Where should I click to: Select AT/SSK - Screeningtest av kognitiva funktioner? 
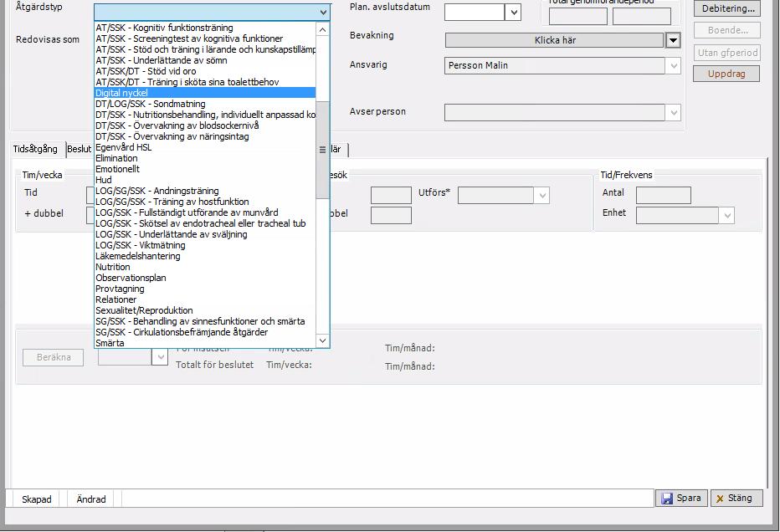coord(204,38)
